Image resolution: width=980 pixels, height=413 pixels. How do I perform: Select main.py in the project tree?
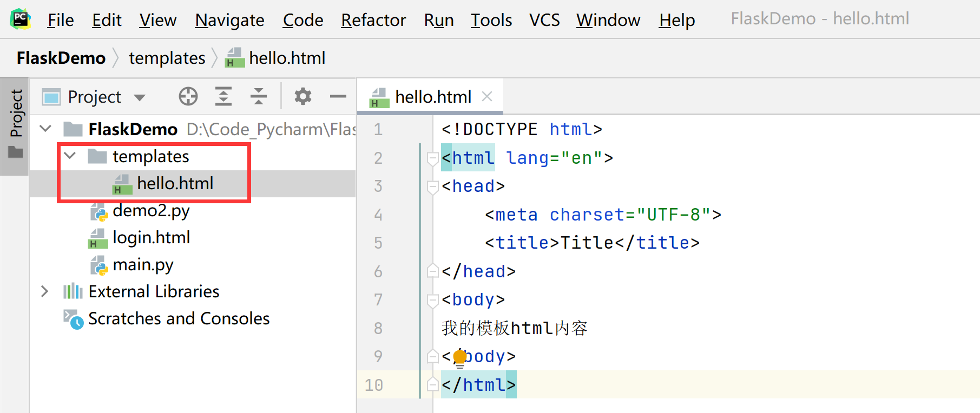tap(143, 265)
